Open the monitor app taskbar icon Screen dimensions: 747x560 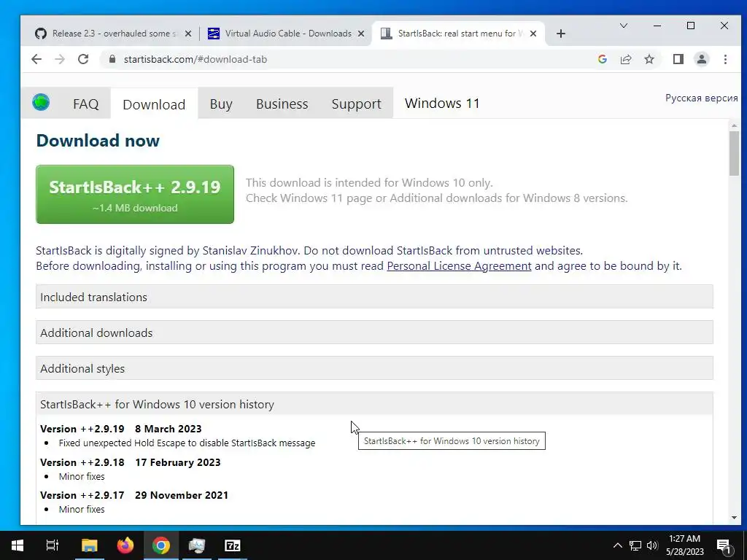[197, 545]
